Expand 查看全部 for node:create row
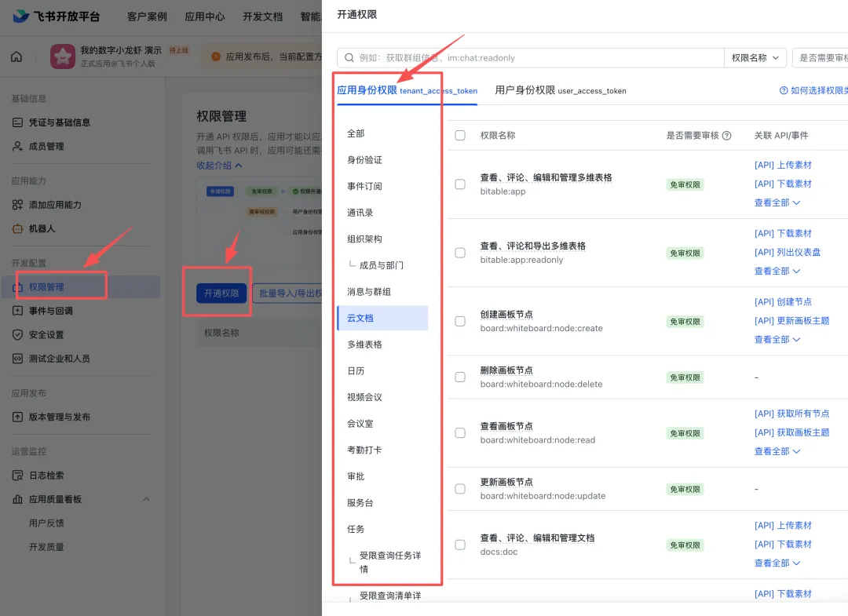848x616 pixels. coord(777,339)
